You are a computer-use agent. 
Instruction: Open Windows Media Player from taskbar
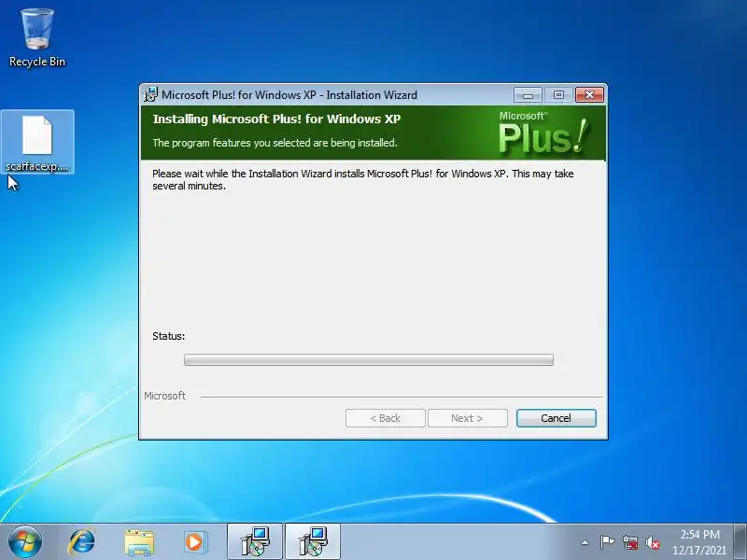(195, 542)
